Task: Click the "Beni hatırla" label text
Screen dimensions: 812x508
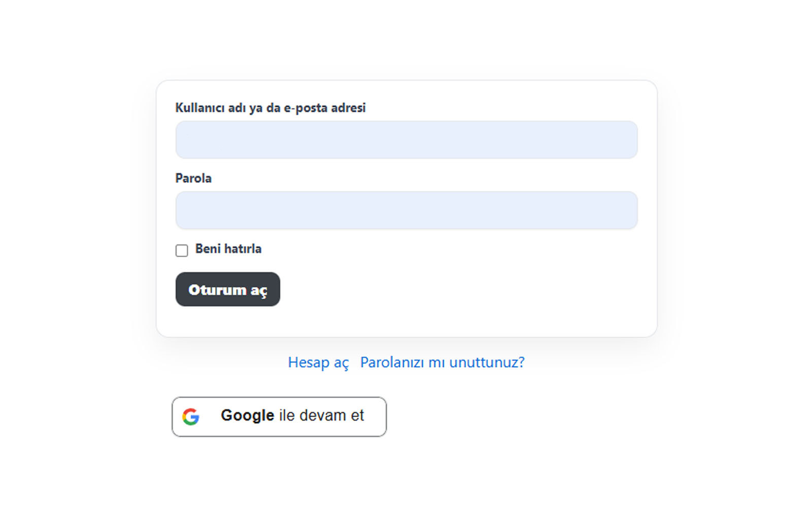Action: pyautogui.click(x=228, y=249)
